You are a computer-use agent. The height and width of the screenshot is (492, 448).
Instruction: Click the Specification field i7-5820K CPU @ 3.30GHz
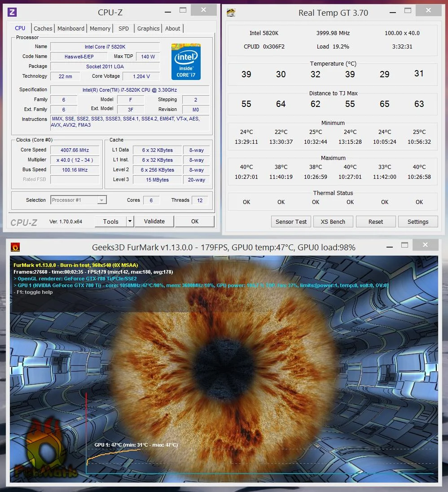130,90
